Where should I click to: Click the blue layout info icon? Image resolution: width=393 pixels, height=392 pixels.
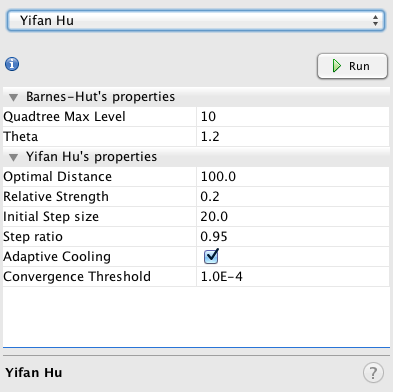(x=12, y=64)
